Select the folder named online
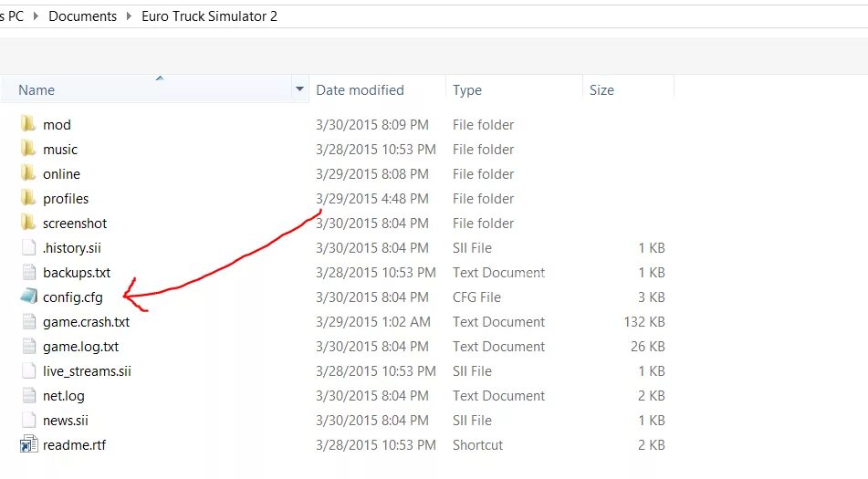Image resolution: width=868 pixels, height=479 pixels. (61, 173)
